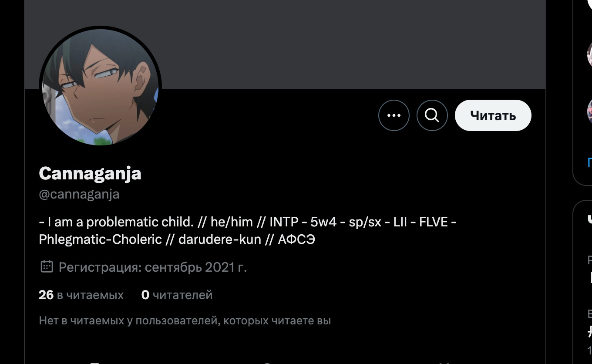Click the @cannaganja handle text
The width and height of the screenshot is (592, 364).
[79, 194]
